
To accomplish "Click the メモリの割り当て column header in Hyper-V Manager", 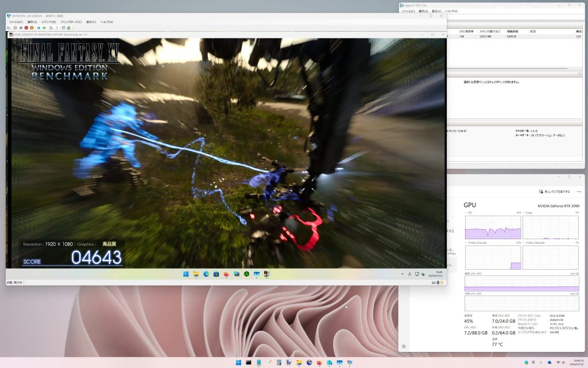I will 490,32.
